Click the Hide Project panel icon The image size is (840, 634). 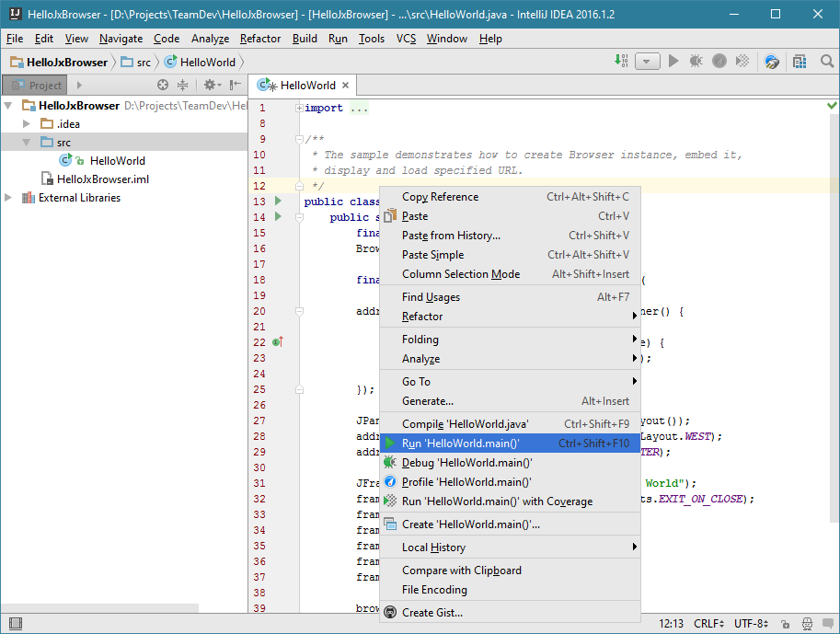point(235,85)
